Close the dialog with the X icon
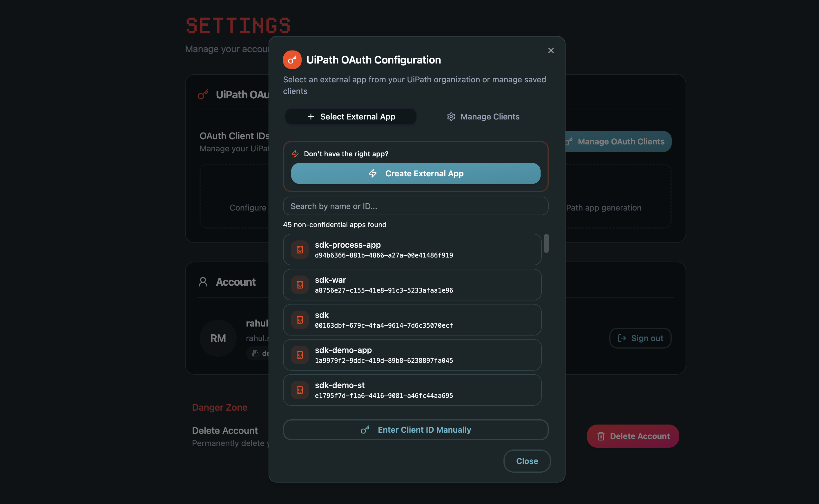Image resolution: width=819 pixels, height=504 pixels. click(x=551, y=50)
